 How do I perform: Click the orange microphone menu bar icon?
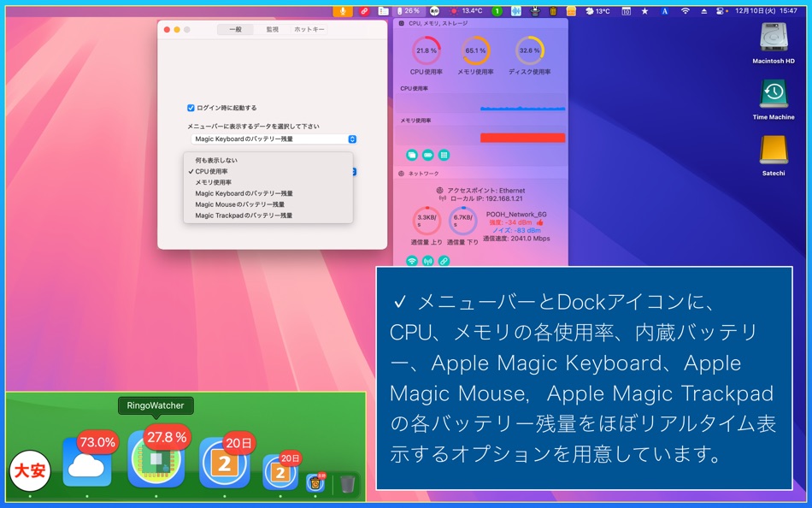[342, 10]
